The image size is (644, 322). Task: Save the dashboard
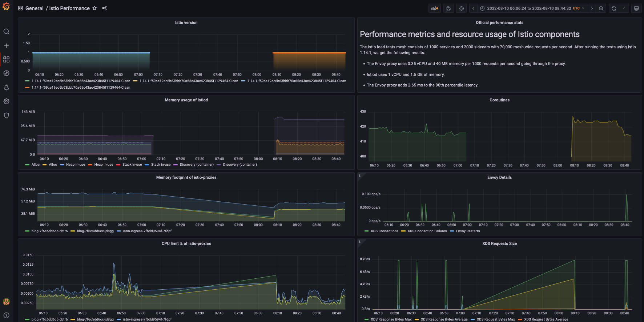click(x=448, y=8)
